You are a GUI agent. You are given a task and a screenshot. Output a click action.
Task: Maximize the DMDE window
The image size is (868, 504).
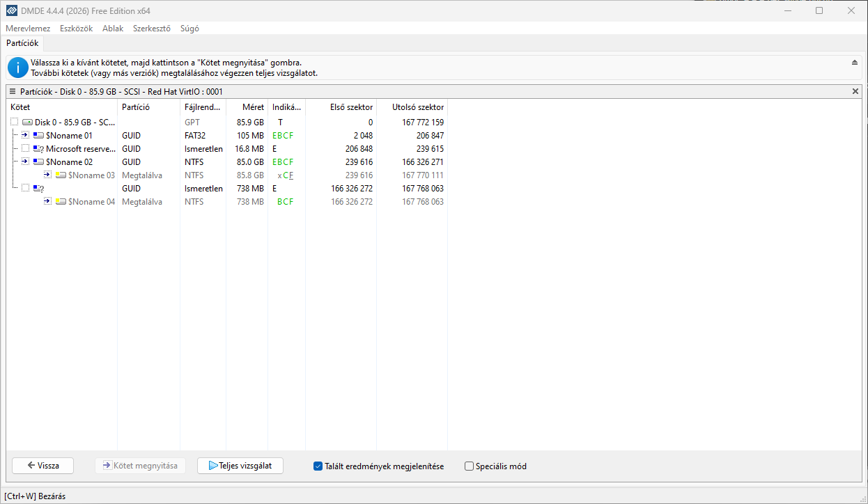(x=819, y=10)
